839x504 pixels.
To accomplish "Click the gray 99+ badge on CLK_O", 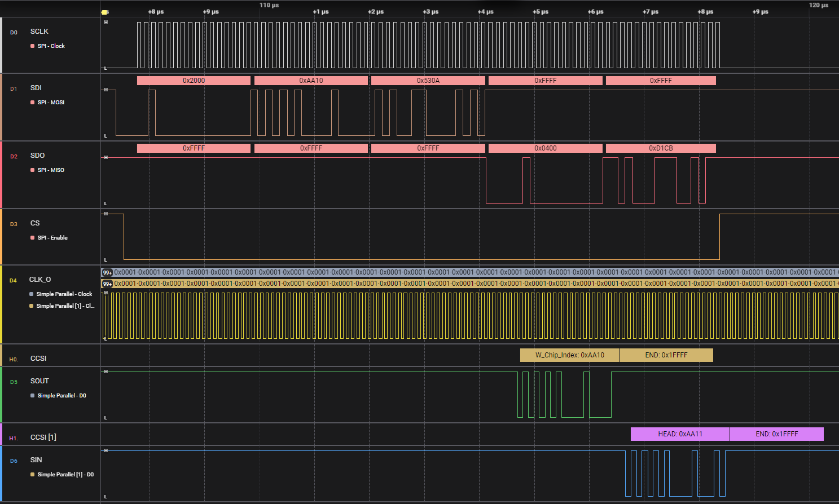I will [107, 272].
